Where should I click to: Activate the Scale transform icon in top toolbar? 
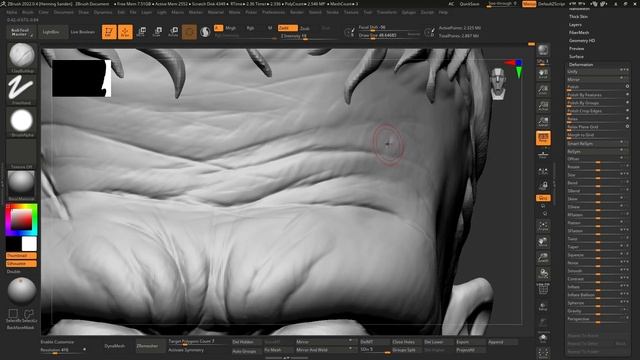pyautogui.click(x=157, y=32)
